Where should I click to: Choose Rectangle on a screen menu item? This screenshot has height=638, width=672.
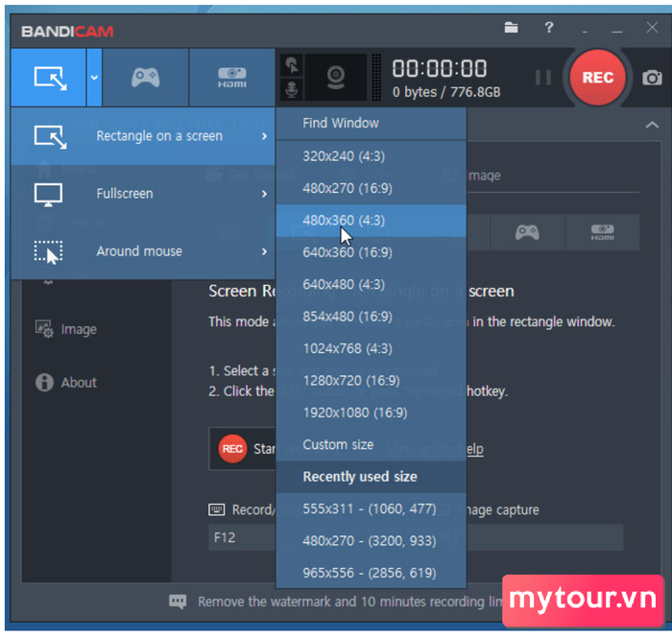click(143, 136)
